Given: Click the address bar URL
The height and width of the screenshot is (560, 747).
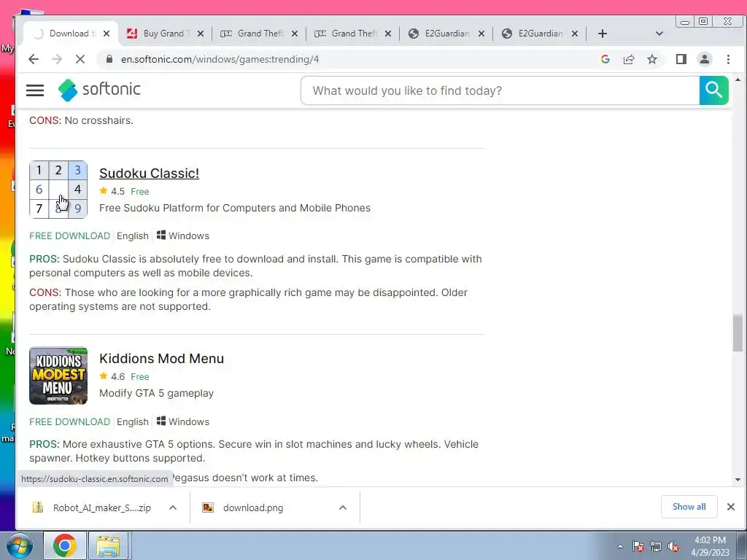Looking at the screenshot, I should tap(220, 59).
